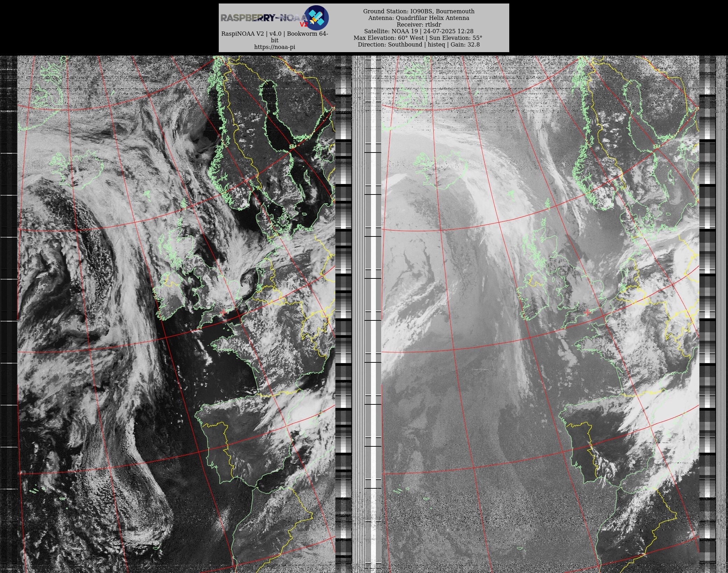Click red ground station cross in right image
This screenshot has height=573, width=728.
pos(587,312)
